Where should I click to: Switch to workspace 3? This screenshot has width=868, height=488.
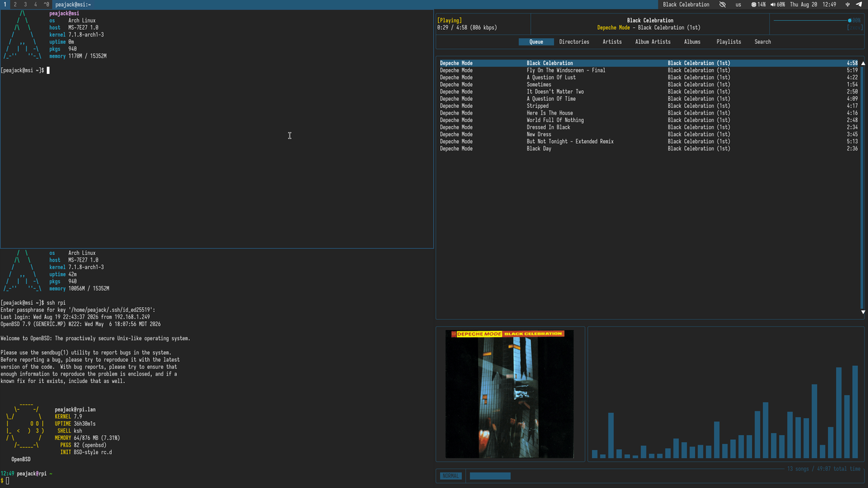(x=26, y=5)
